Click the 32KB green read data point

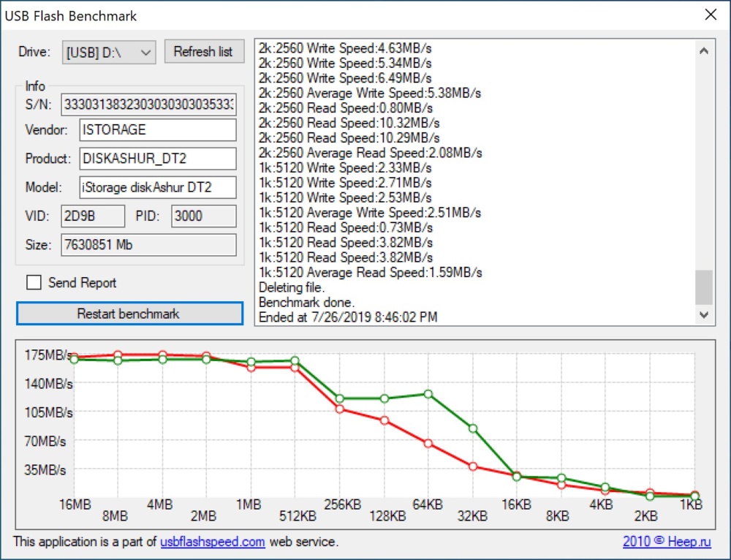473,428
